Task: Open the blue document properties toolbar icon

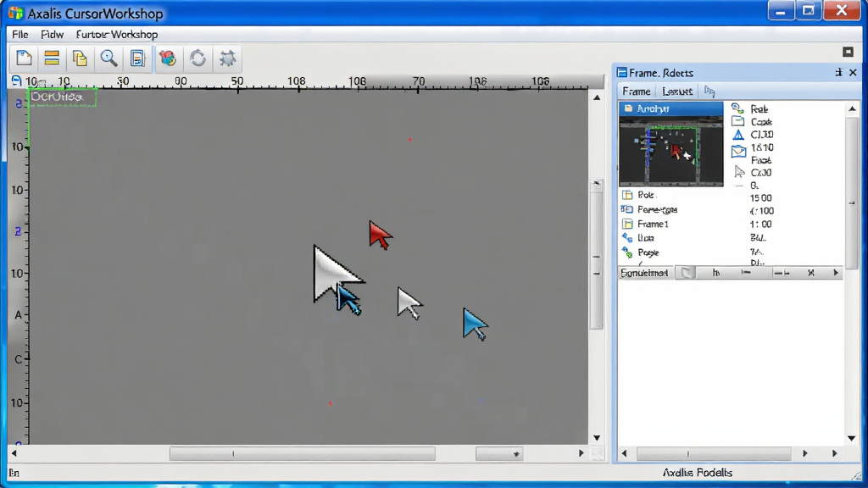Action: [136, 58]
